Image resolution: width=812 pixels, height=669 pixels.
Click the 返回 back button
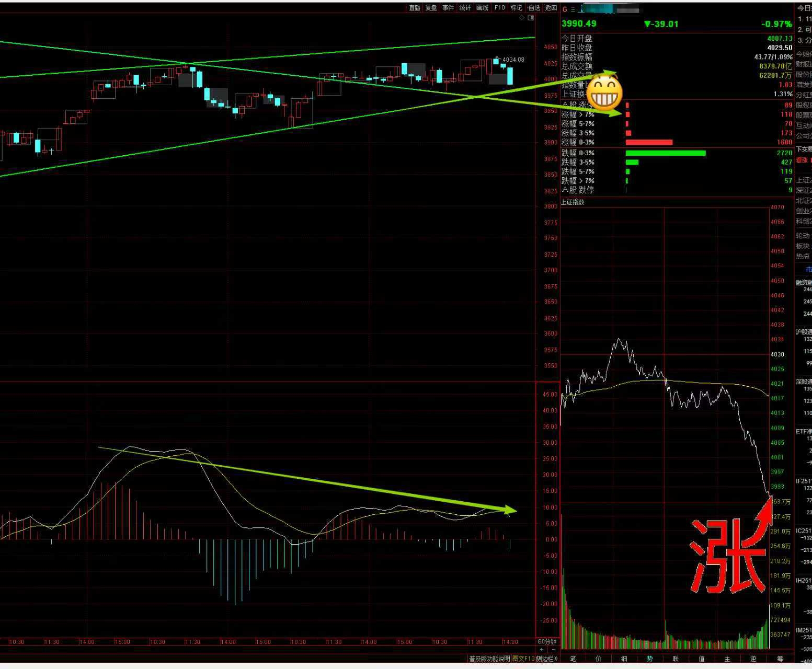tap(551, 8)
